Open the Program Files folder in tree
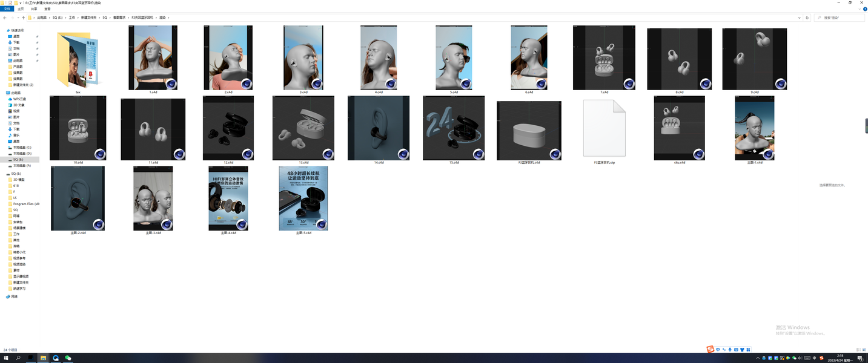Image resolution: width=868 pixels, height=363 pixels. 24,204
